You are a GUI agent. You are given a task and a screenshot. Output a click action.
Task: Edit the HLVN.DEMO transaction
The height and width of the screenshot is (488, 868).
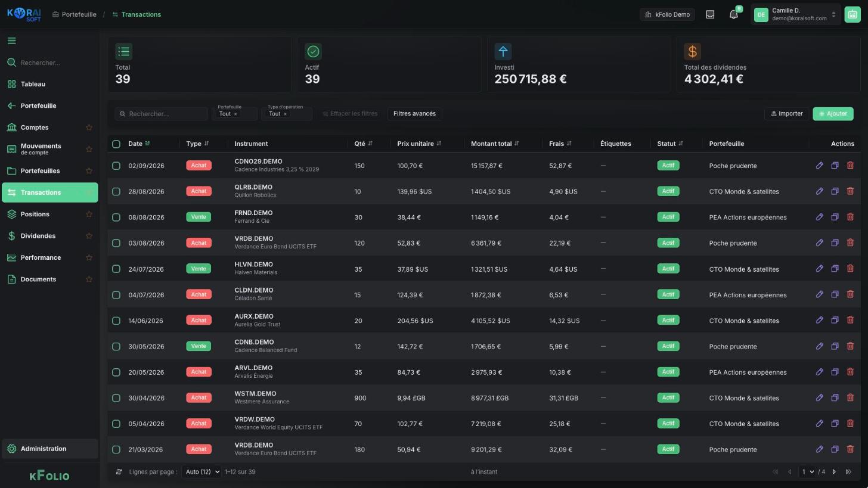tap(819, 269)
